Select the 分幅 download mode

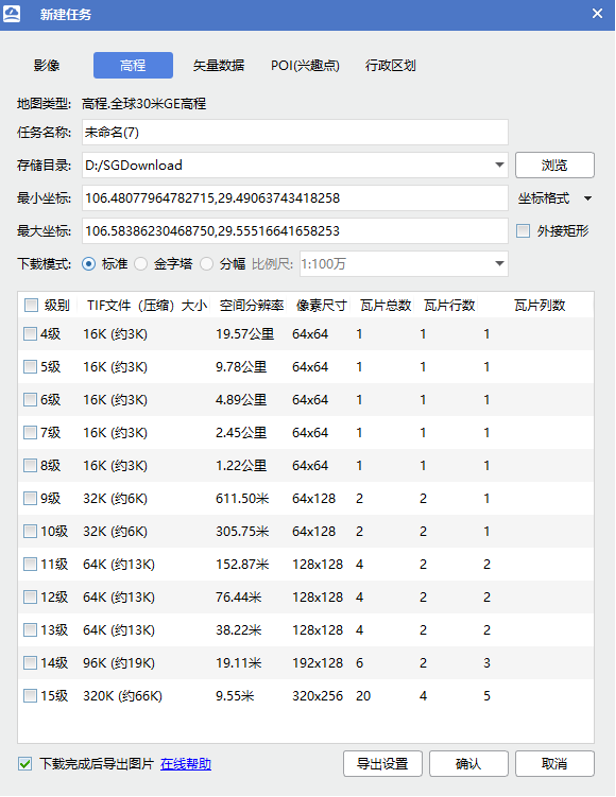[207, 264]
